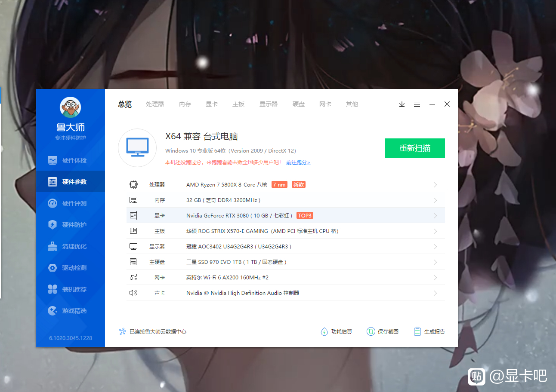Click the 生成报告 button
Screen dimensions: 556x392
[x=429, y=331]
